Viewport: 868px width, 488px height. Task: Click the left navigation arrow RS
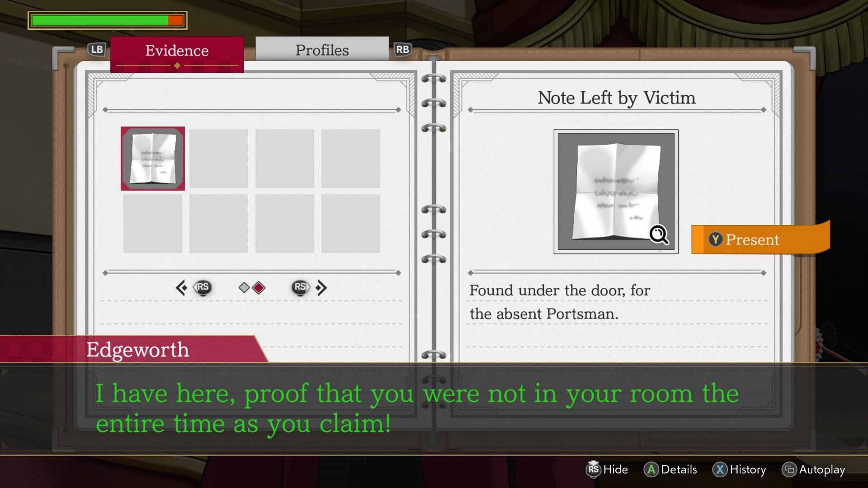(193, 287)
